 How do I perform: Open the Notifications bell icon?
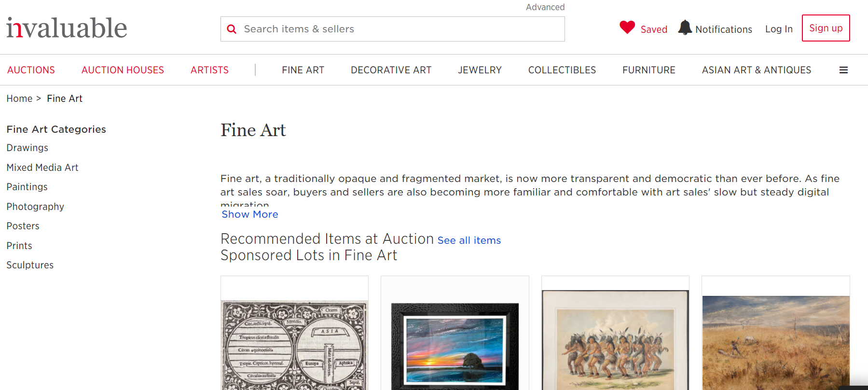point(684,28)
